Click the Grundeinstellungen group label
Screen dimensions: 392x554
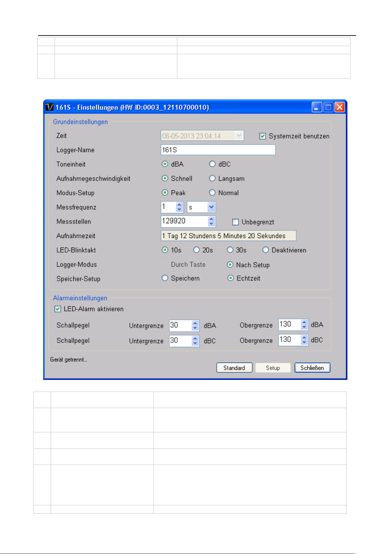pyautogui.click(x=81, y=122)
